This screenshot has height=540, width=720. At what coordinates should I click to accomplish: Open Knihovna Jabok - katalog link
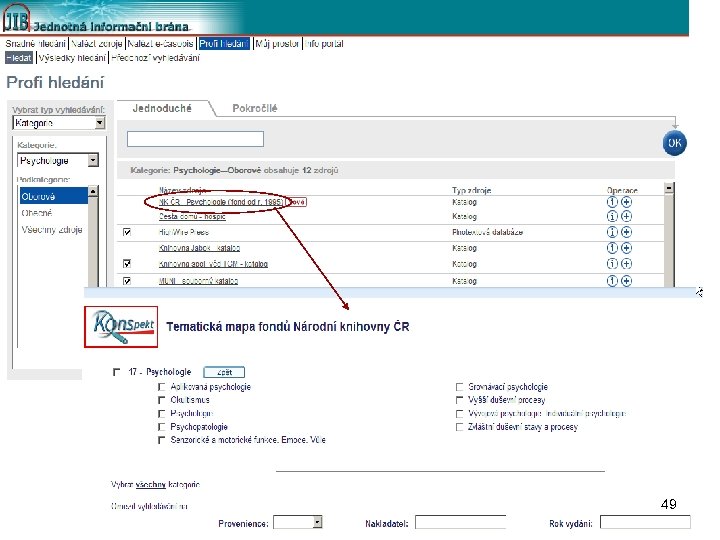[199, 248]
